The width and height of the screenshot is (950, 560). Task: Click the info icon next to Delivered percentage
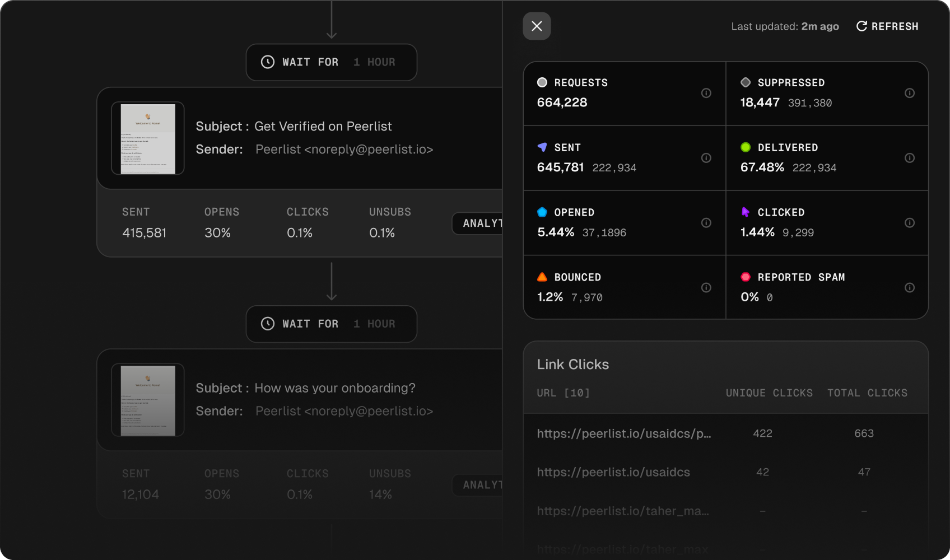(910, 158)
